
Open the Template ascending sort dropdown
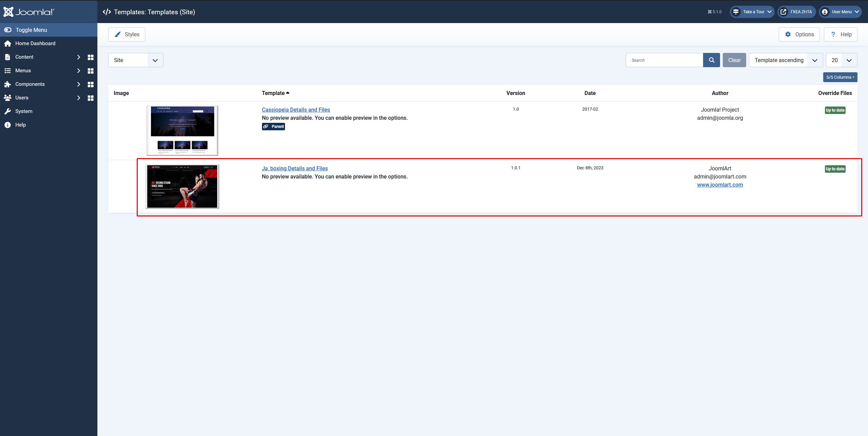coord(785,60)
